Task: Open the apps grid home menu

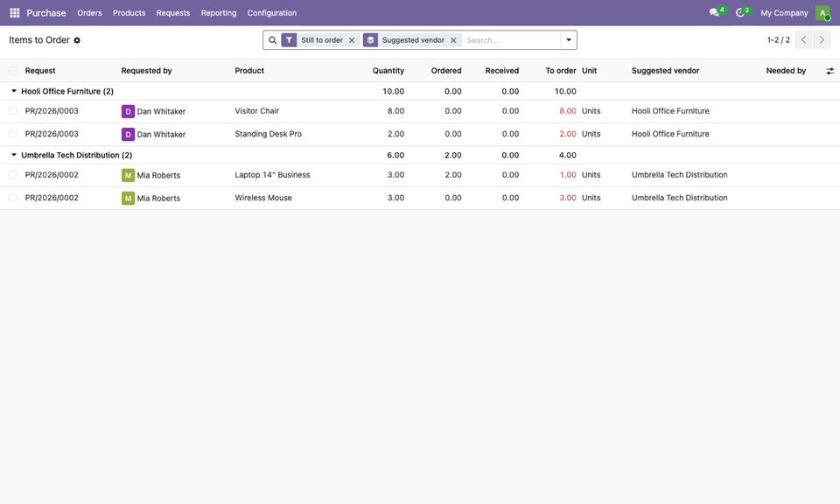Action: point(15,13)
